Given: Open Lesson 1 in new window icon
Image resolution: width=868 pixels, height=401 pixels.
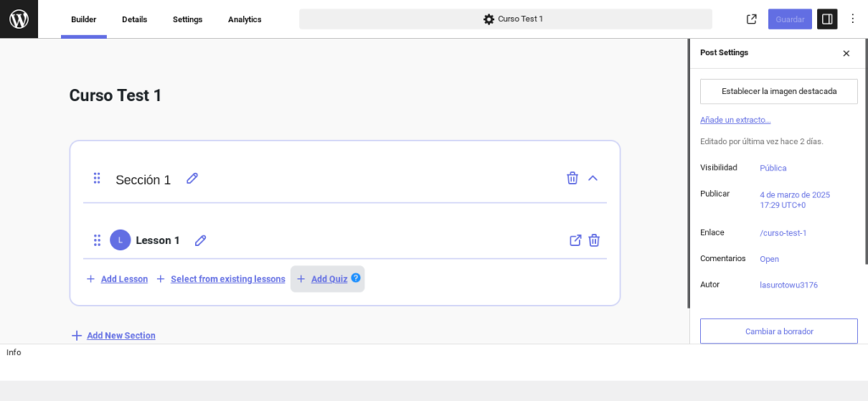Looking at the screenshot, I should 576,241.
